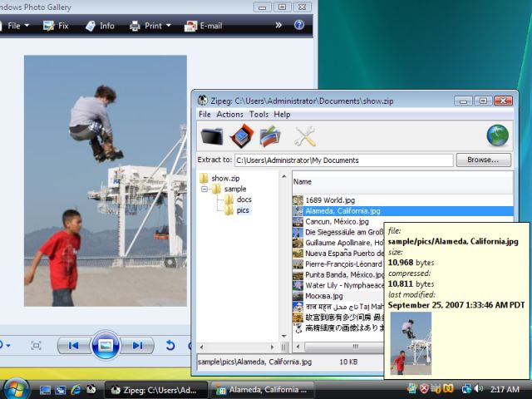This screenshot has width=532, height=399.
Task: Go to next photo in Photo Gallery
Action: pos(137,346)
